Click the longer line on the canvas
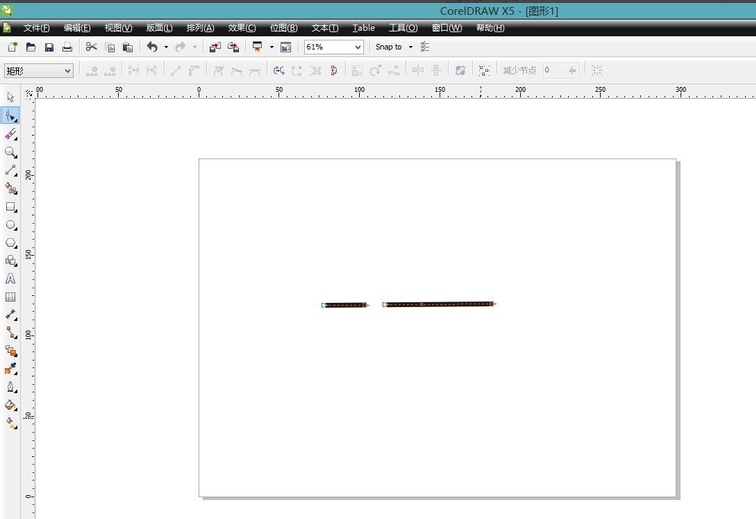Screen dimensions: 756x519 (439, 304)
